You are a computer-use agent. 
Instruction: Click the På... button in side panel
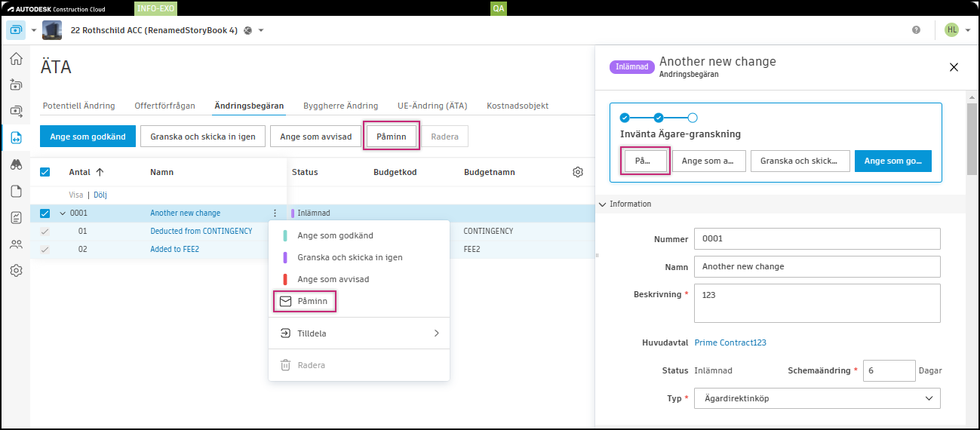646,161
